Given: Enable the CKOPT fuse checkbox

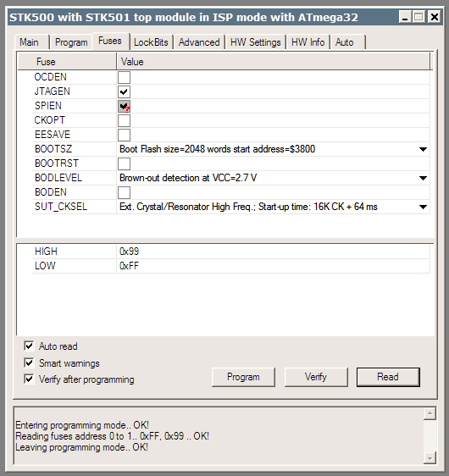Looking at the screenshot, I should 124,120.
